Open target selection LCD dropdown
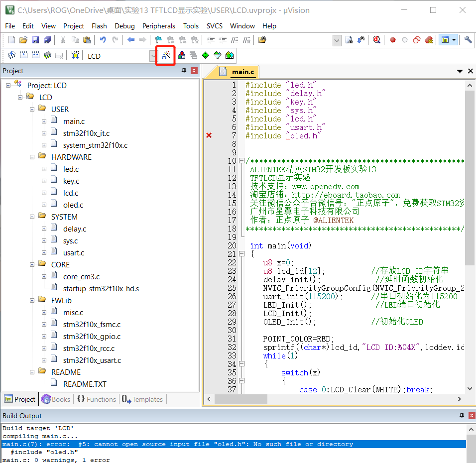The image size is (476, 463). click(x=153, y=56)
